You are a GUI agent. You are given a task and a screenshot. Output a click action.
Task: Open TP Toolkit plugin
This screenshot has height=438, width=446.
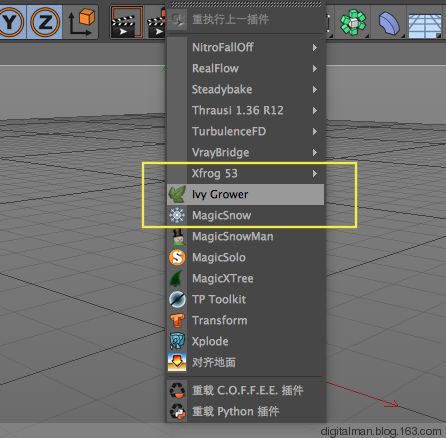coord(245,299)
